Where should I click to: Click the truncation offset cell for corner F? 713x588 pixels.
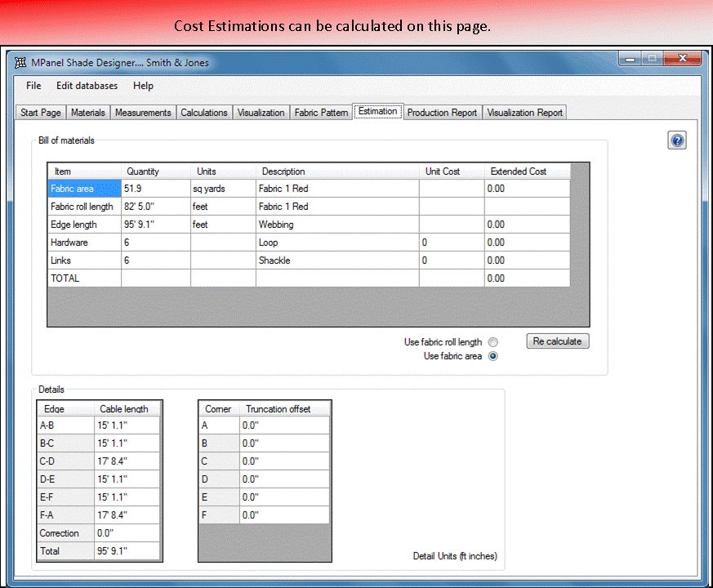[284, 514]
